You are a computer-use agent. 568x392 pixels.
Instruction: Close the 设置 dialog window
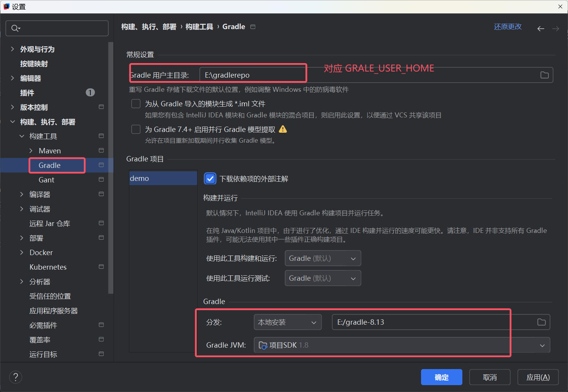[x=560, y=7]
